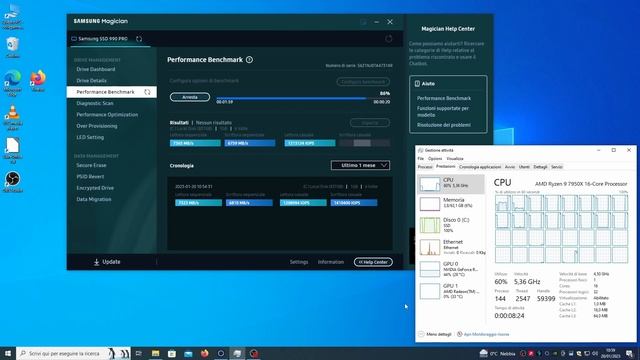Image resolution: width=640 pixels, height=360 pixels.
Task: Switch to the Dettagli tab in Task Manager
Action: [x=540, y=167]
